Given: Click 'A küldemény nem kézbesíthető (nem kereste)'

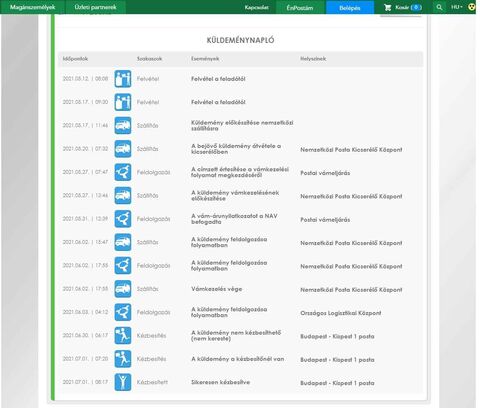Looking at the screenshot, I should [x=236, y=336].
